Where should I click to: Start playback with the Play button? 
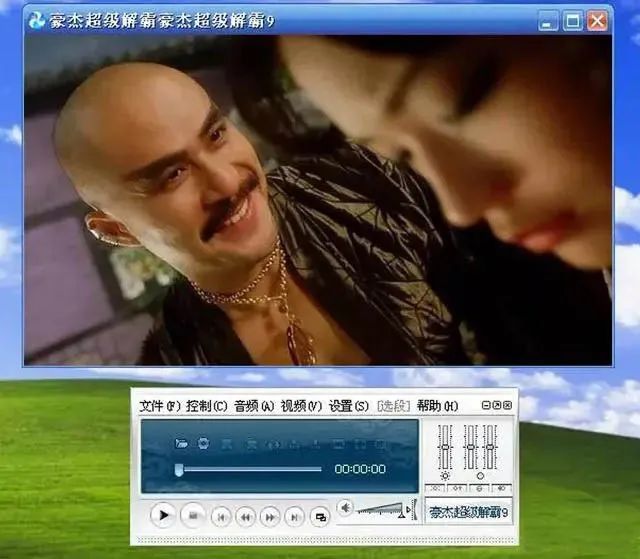163,515
